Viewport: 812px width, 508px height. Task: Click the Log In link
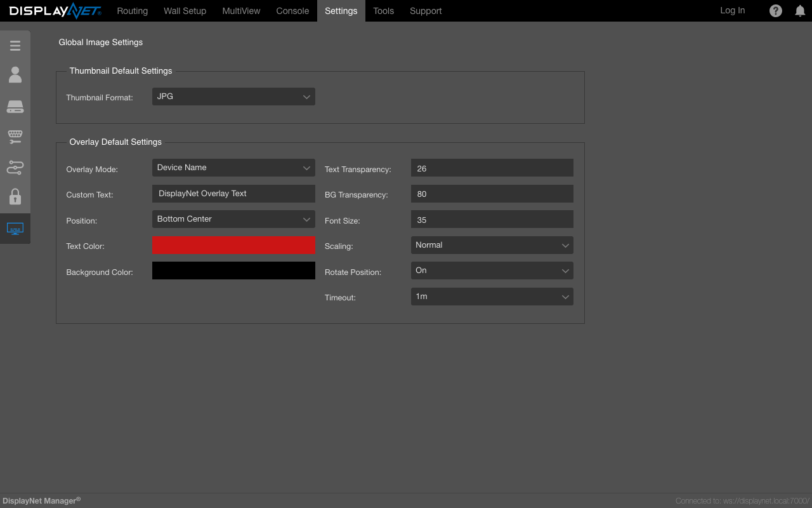[732, 10]
